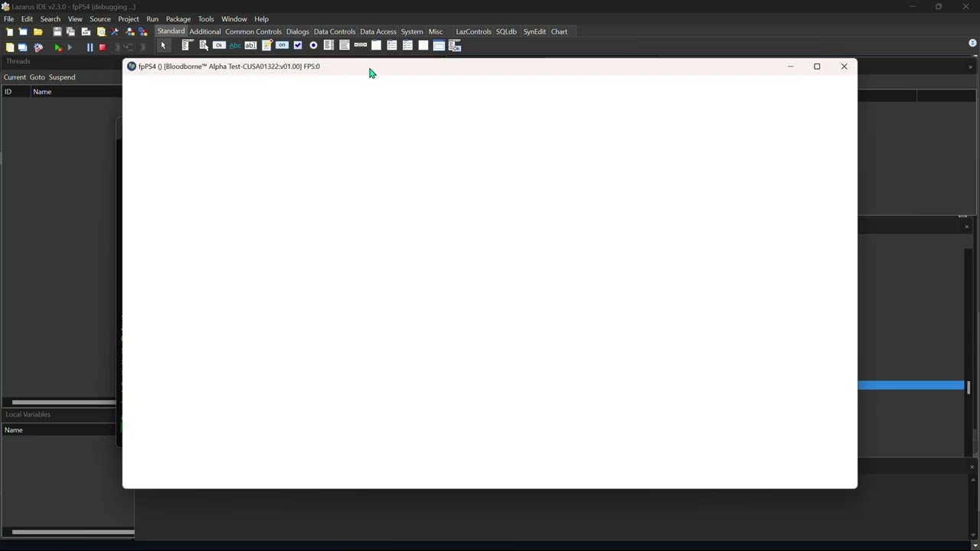Click the Save All toolbar icon
980x551 pixels.
point(70,31)
